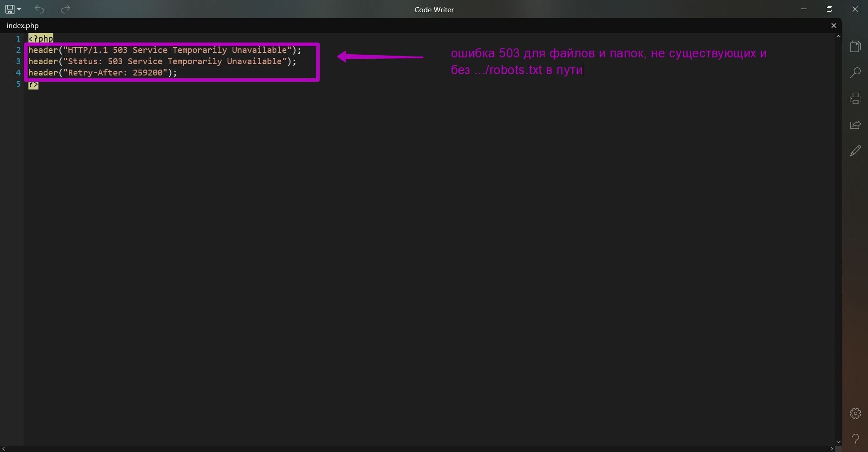Viewport: 868px width, 452px height.
Task: Click the "HTTP/1.1 503 Service" header line
Action: tap(165, 50)
